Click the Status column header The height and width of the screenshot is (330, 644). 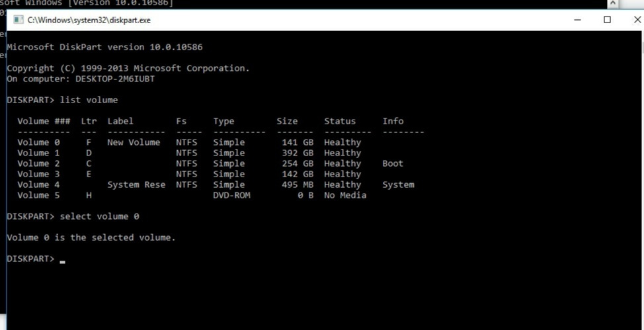(x=339, y=121)
